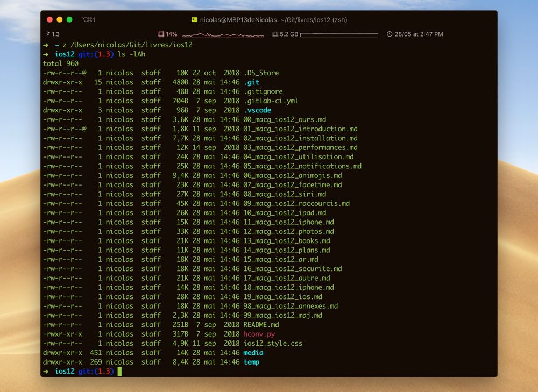The height and width of the screenshot is (392, 538).
Task: Click the .gitlab-ci.yml file name
Action: [271, 101]
